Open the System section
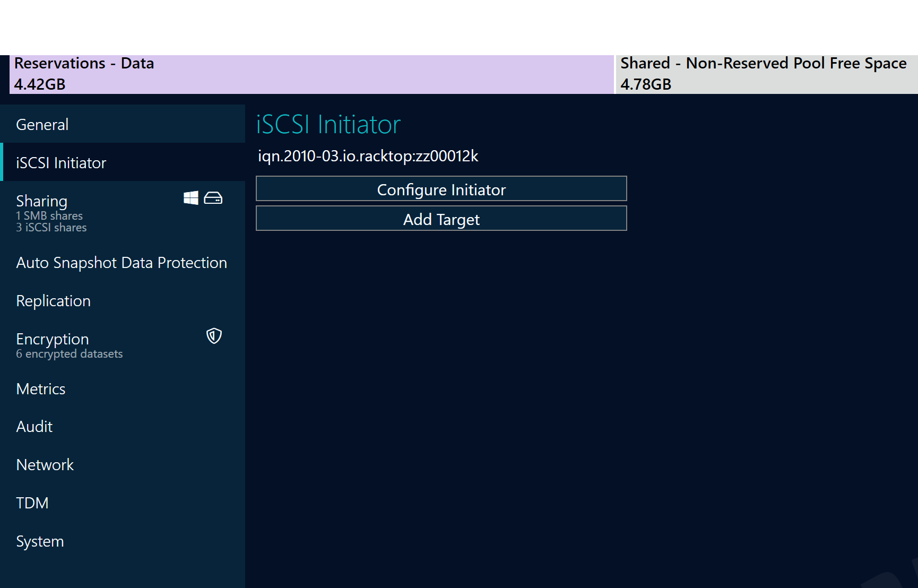Image resolution: width=918 pixels, height=588 pixels. [x=40, y=541]
